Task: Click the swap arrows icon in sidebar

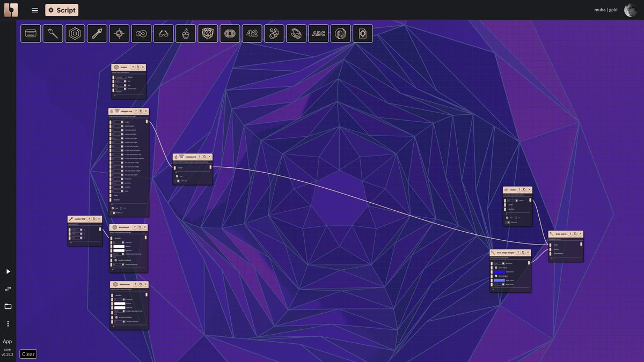Action: click(x=8, y=289)
